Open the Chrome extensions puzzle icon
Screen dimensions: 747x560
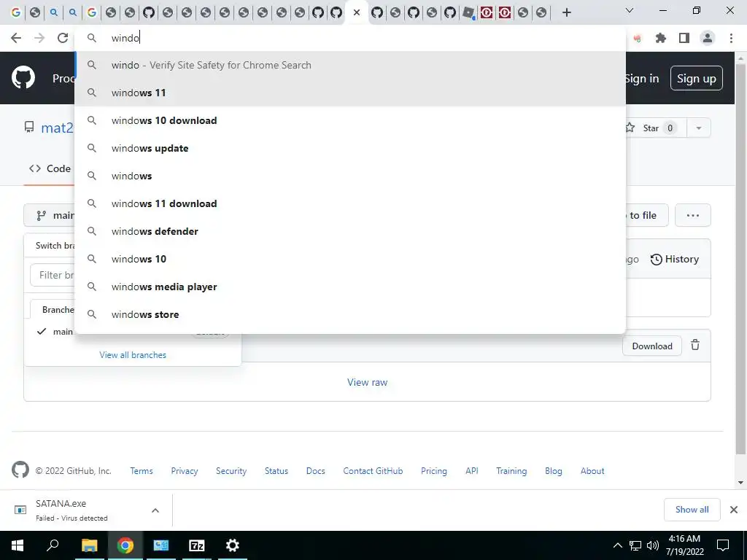pos(661,38)
